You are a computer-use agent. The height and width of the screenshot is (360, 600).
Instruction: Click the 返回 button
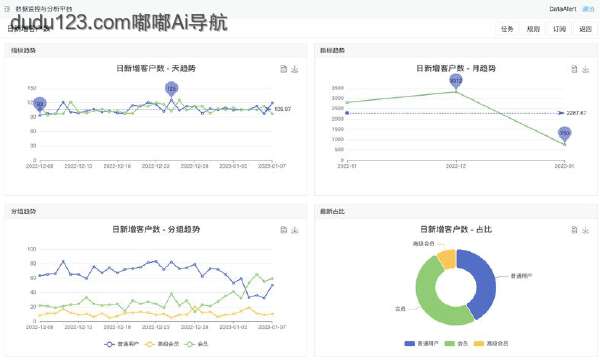tap(585, 29)
